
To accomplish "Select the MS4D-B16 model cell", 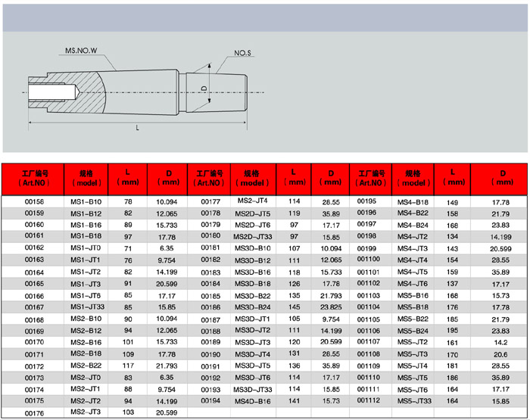I will tap(252, 401).
